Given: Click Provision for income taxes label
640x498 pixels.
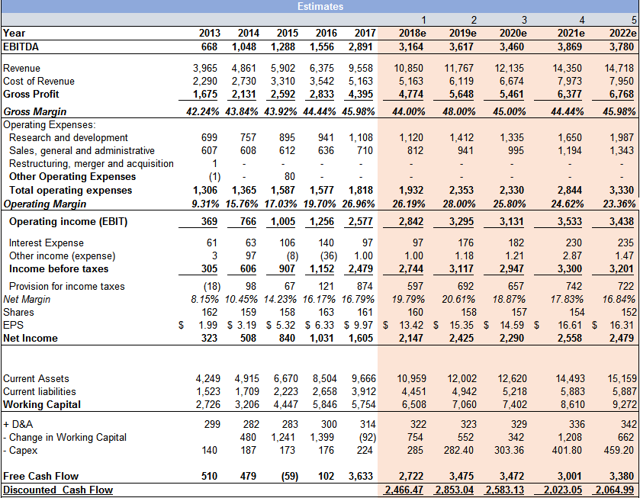Looking at the screenshot, I should pos(67,286).
